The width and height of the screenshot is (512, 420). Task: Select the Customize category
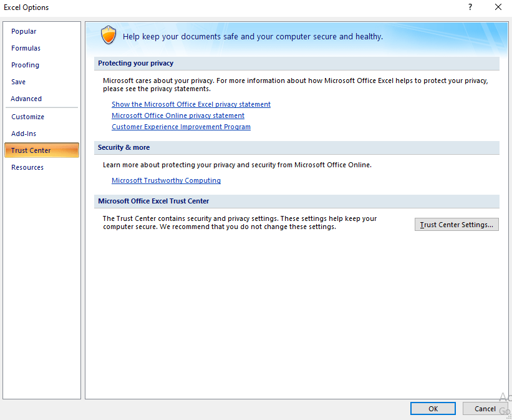27,117
